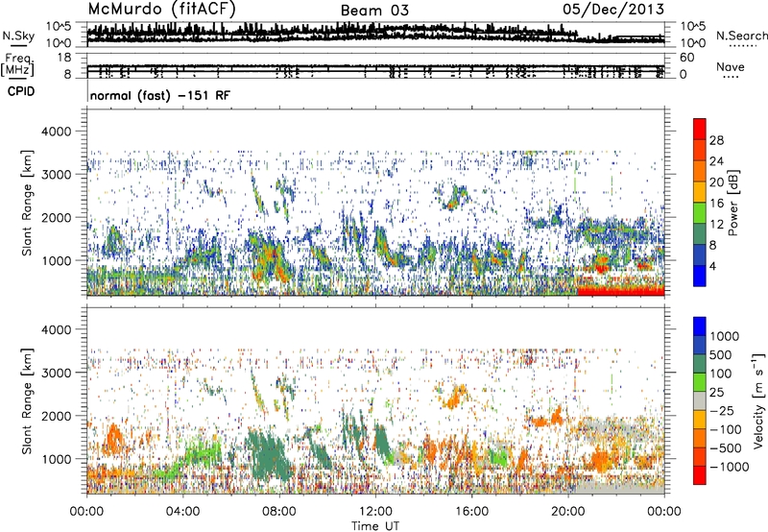Click the '60' tick on the Nave axis

coord(686,58)
